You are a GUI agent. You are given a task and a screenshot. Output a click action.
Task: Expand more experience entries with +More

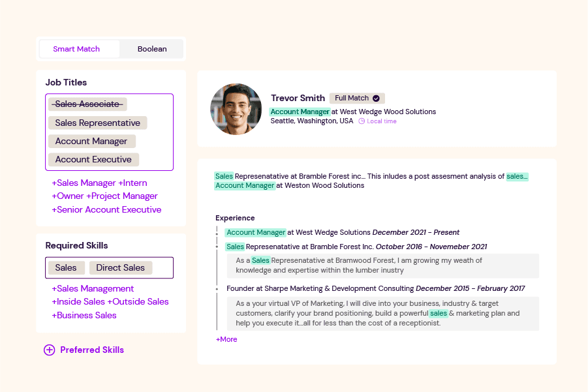(226, 339)
